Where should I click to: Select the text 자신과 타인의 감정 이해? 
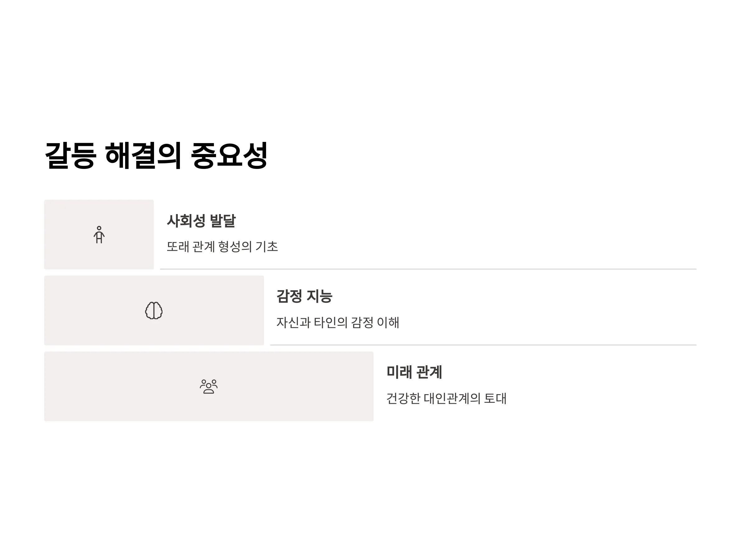coord(338,322)
